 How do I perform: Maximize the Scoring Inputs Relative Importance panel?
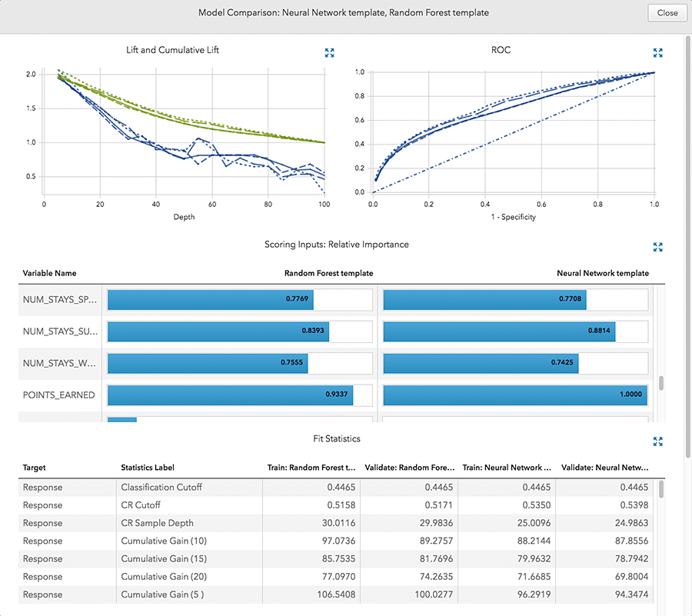(657, 247)
